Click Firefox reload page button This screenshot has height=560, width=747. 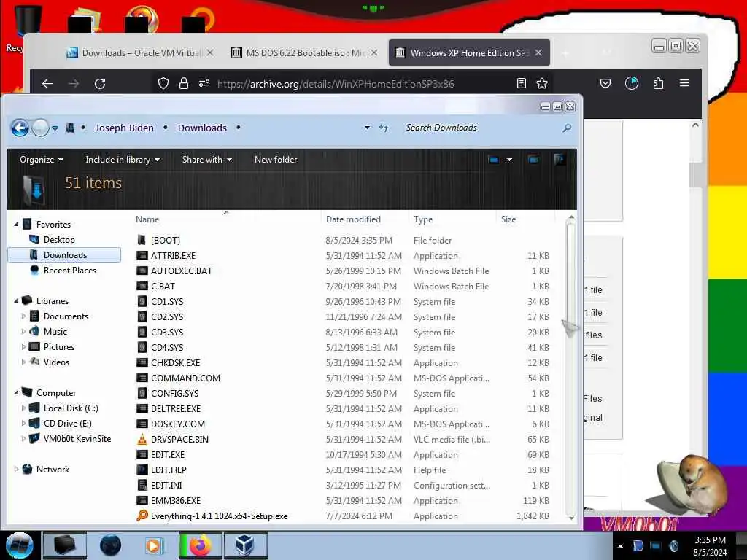coord(99,84)
